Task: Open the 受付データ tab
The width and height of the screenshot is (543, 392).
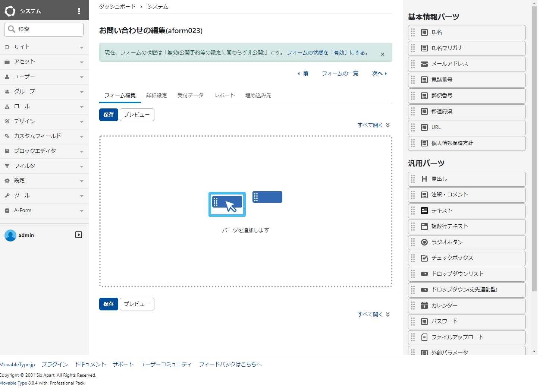Action: click(190, 95)
